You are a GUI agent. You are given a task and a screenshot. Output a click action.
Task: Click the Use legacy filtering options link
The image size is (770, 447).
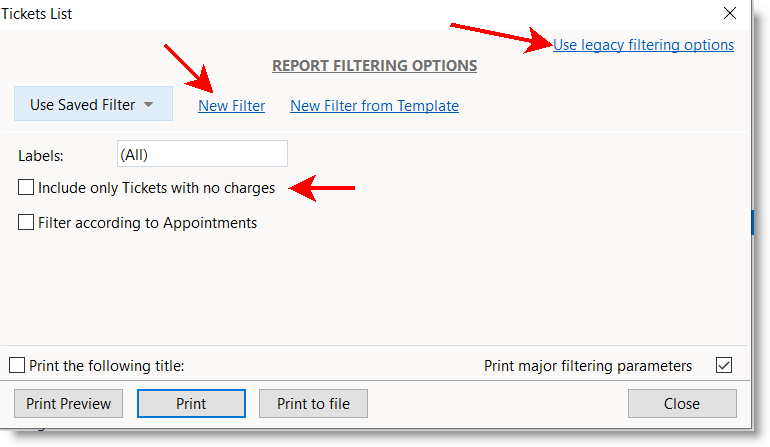[643, 45]
